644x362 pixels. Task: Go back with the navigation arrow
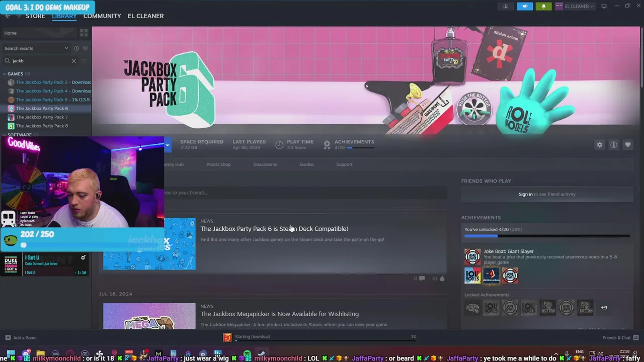[8, 16]
